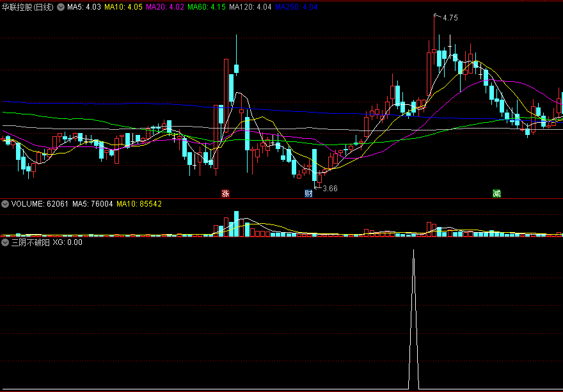563x392 pixels.
Task: Click the 4.75 high price annotation
Action: point(450,18)
